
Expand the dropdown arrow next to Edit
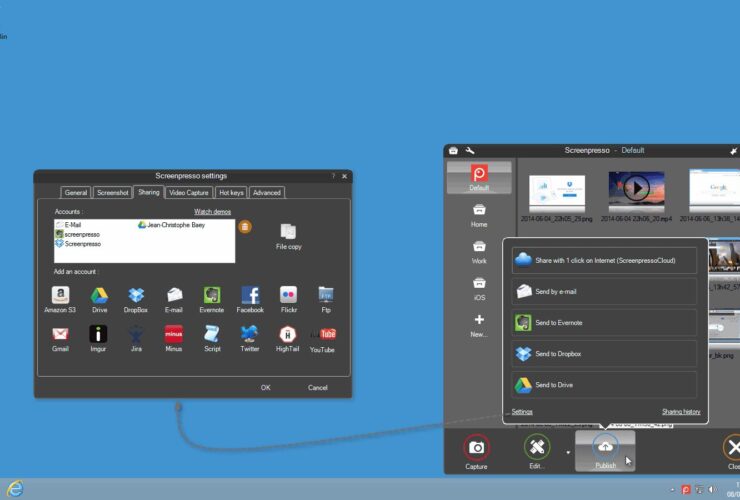[x=569, y=452]
